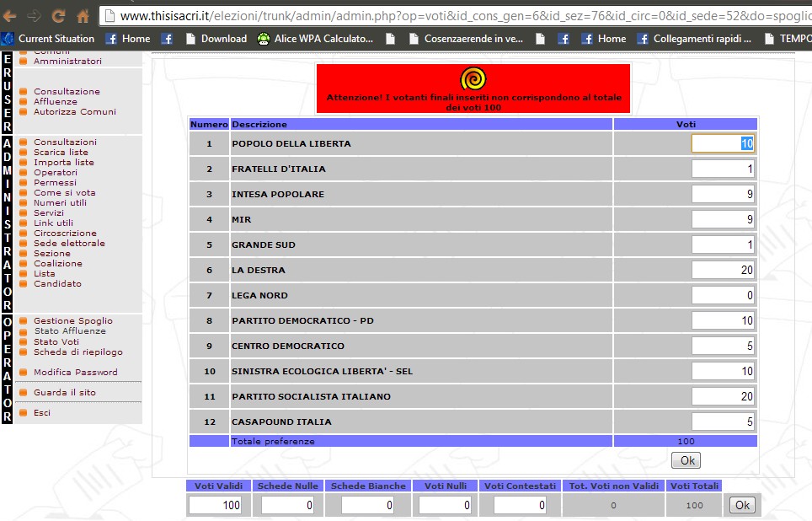
Task: Click the Schede Bianche input field
Action: click(369, 505)
